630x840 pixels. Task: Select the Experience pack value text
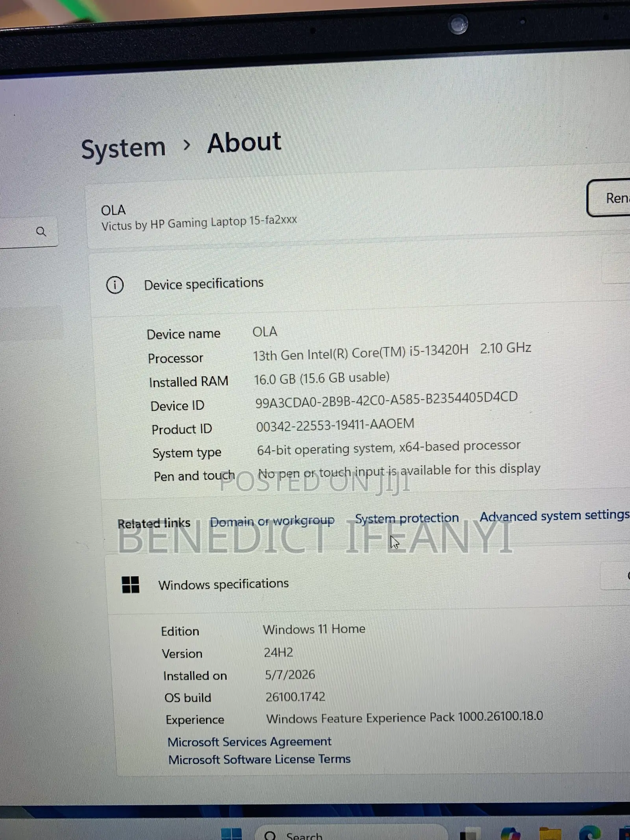[404, 718]
